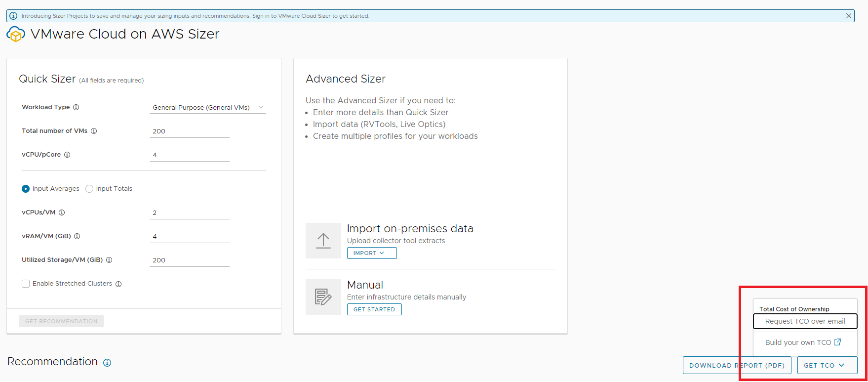
Task: Show info for Enable Stretched Clusters
Action: [x=118, y=284]
